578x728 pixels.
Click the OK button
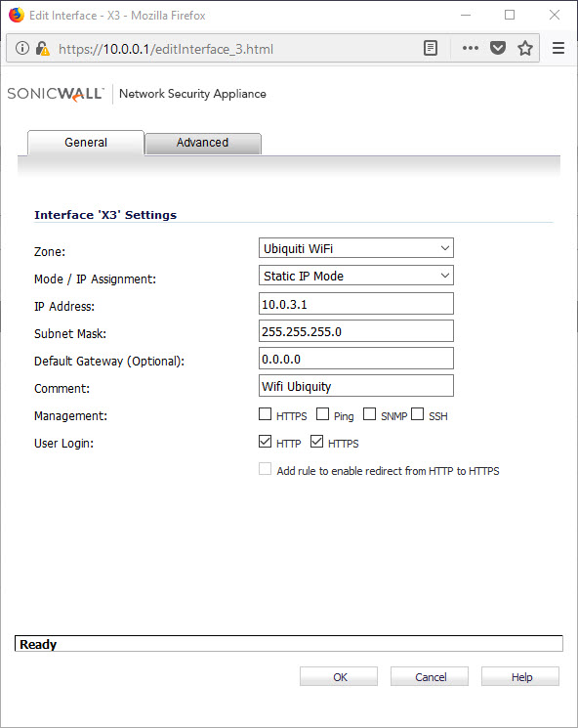pyautogui.click(x=339, y=676)
